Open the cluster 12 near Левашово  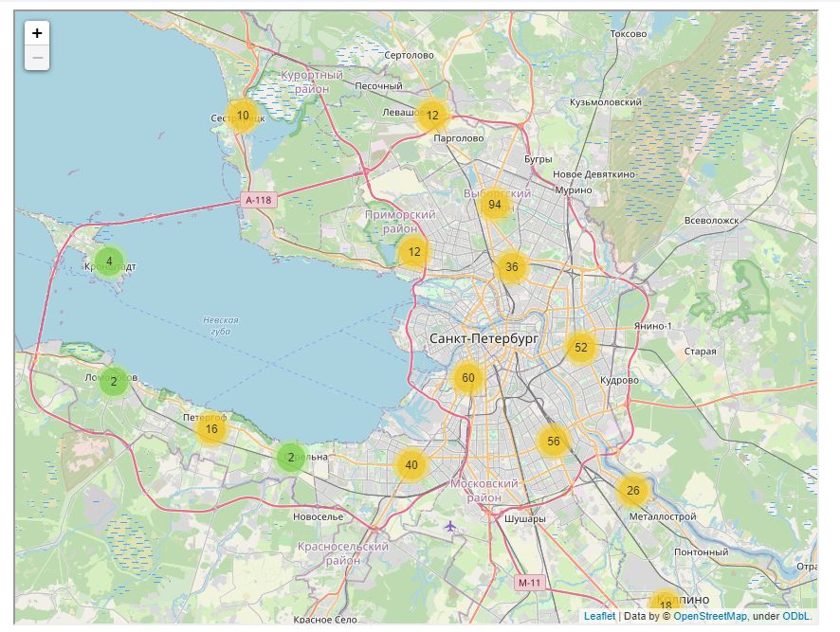pos(432,116)
